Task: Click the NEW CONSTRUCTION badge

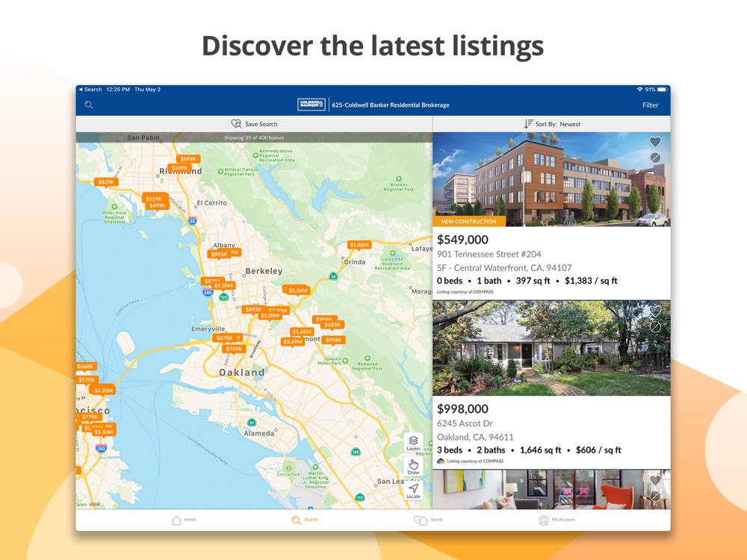Action: pyautogui.click(x=469, y=222)
